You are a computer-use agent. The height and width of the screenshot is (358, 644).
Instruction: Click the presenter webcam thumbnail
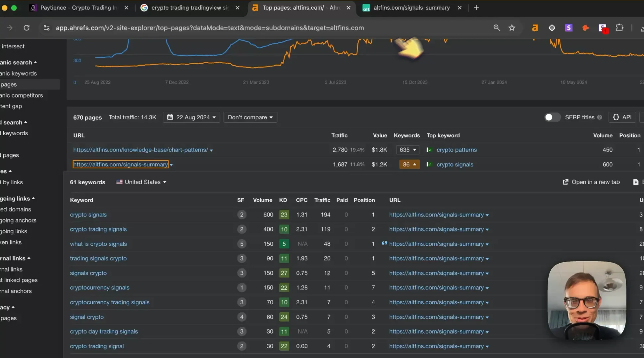click(587, 301)
